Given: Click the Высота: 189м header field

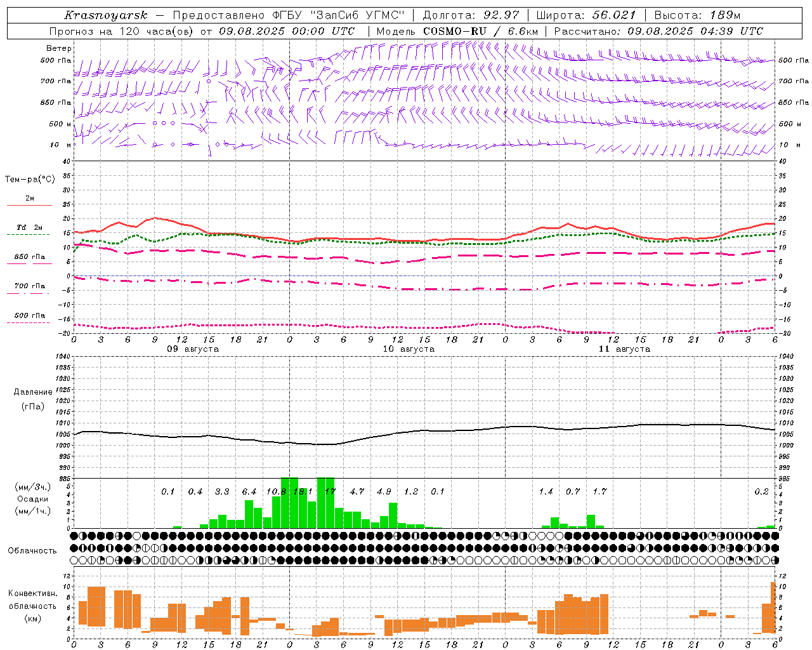Looking at the screenshot, I should tap(697, 15).
